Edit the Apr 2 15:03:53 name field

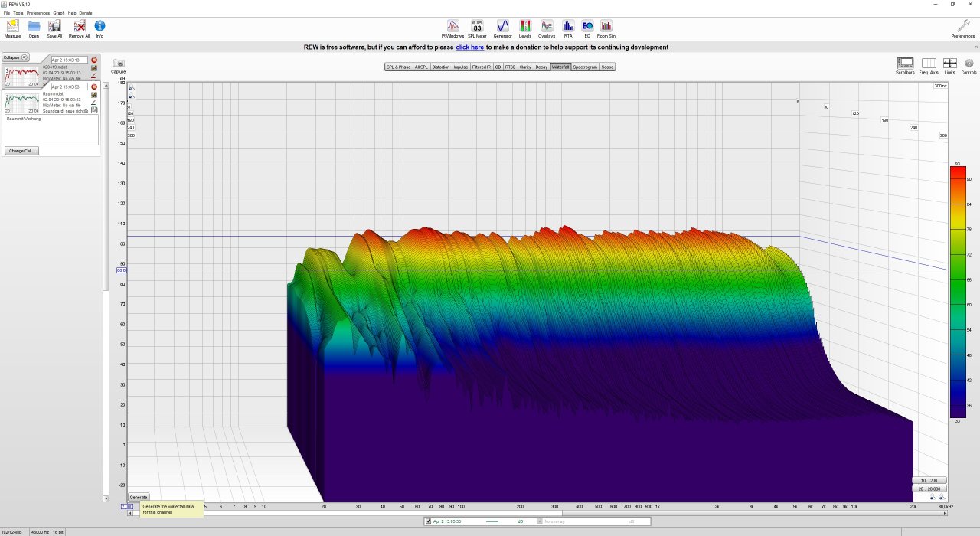pyautogui.click(x=70, y=87)
